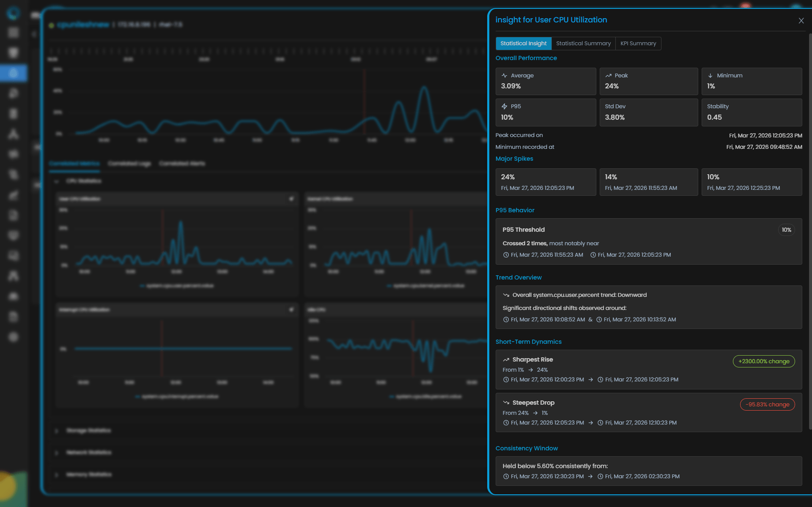Open the KPI Summary tab
This screenshot has width=812, height=507.
tap(638, 44)
